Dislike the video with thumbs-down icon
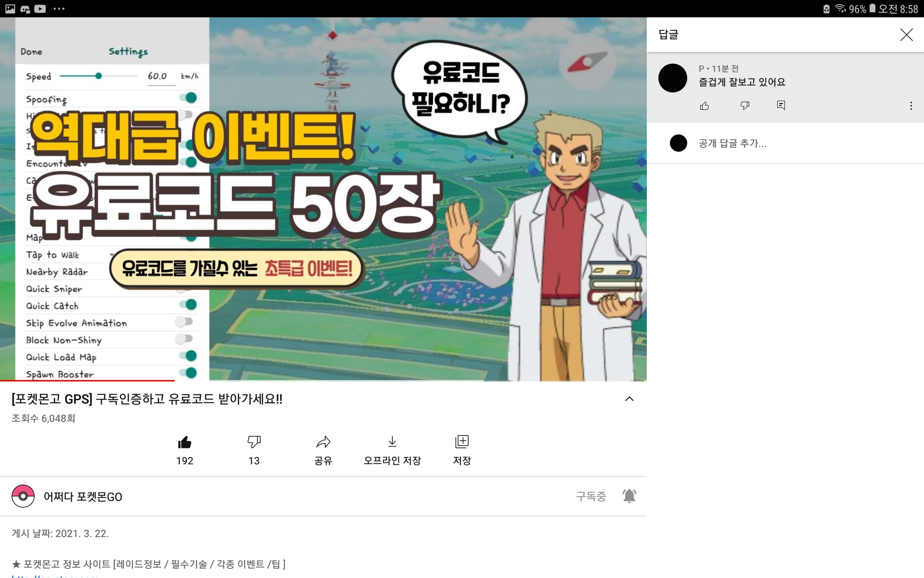Viewport: 924px width, 578px height. pos(254,442)
